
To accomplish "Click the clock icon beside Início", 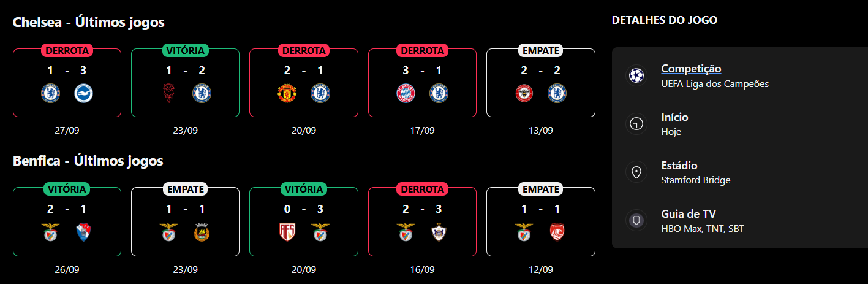I will point(636,124).
